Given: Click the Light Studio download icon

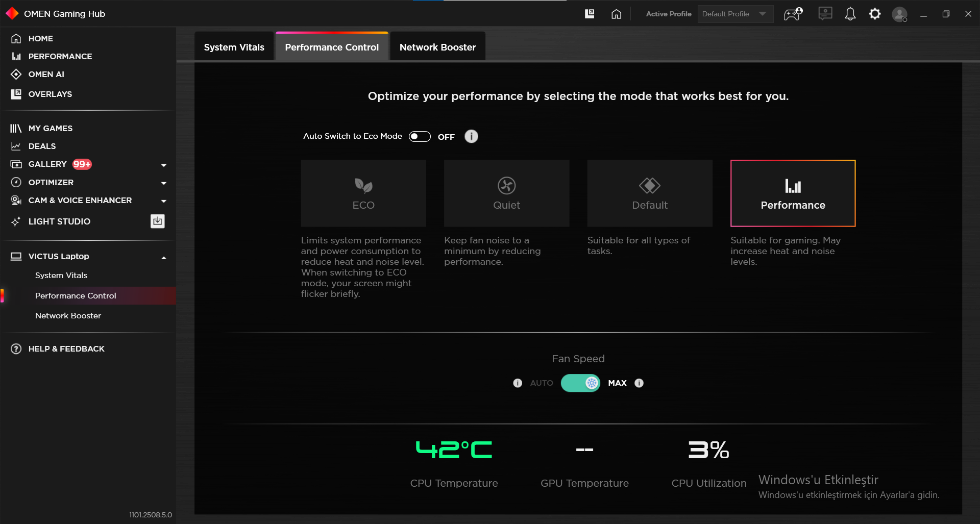Looking at the screenshot, I should tap(158, 221).
